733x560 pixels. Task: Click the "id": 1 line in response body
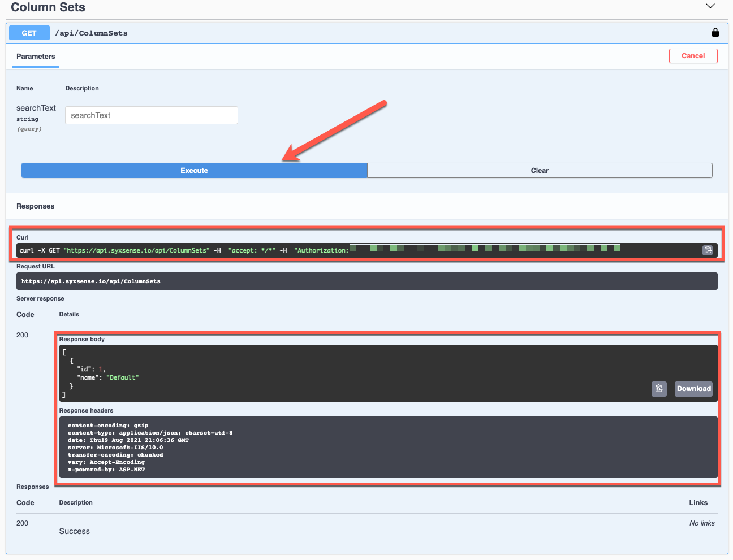[x=91, y=369]
